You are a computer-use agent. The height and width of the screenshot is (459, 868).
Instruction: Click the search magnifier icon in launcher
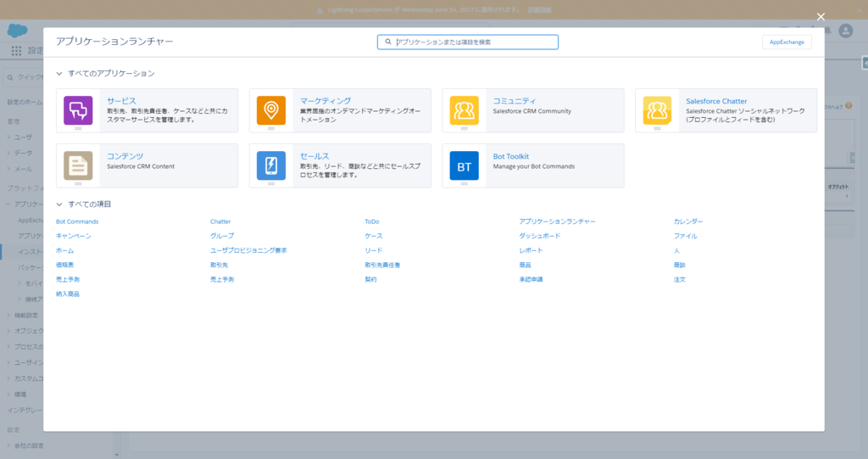coord(388,42)
